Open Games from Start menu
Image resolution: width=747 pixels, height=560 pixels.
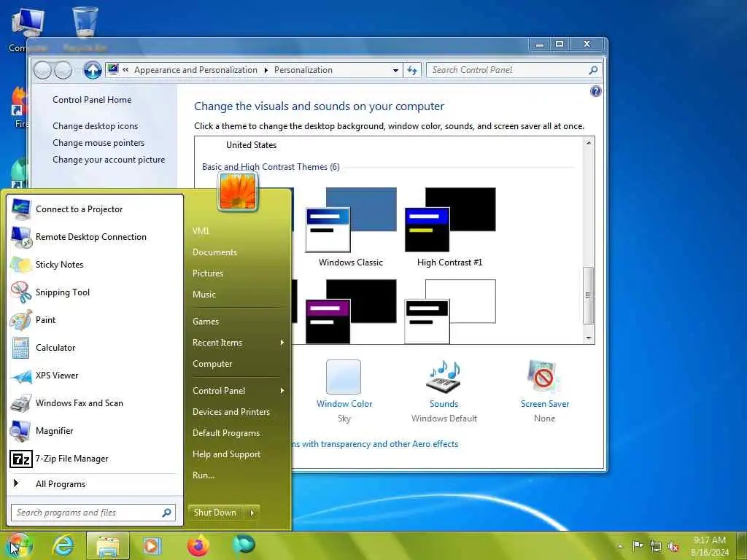(205, 322)
